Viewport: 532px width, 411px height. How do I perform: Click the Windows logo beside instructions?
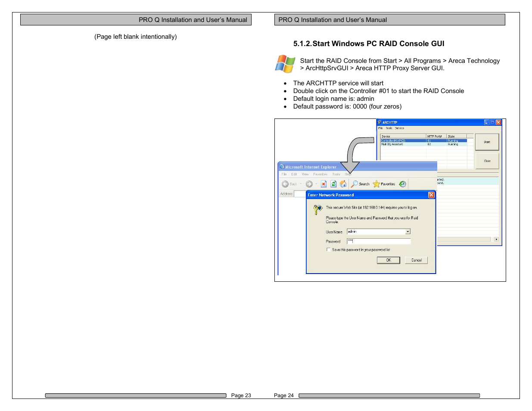[285, 64]
